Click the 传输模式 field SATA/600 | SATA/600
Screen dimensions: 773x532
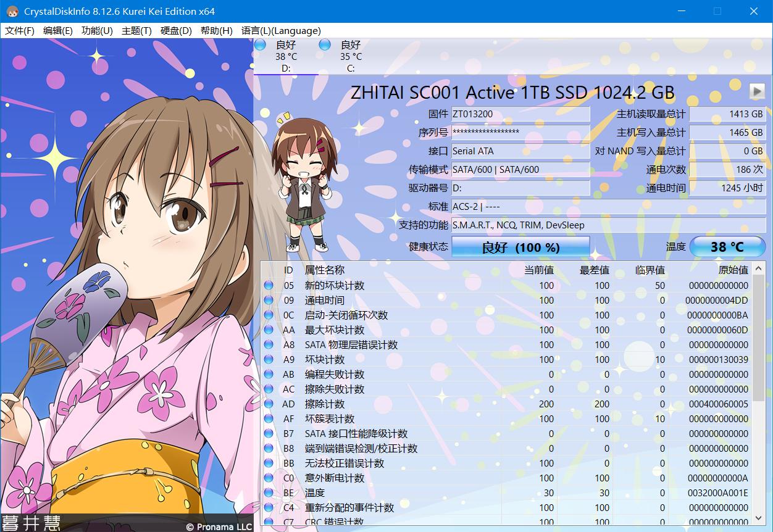(x=520, y=170)
